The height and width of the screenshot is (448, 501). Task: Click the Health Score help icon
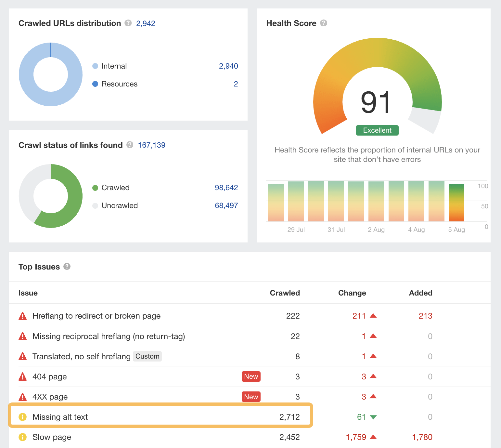pos(324,23)
